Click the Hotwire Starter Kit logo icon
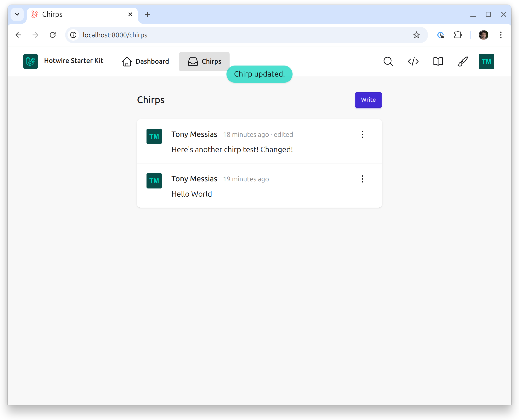The height and width of the screenshot is (420, 519). point(30,61)
